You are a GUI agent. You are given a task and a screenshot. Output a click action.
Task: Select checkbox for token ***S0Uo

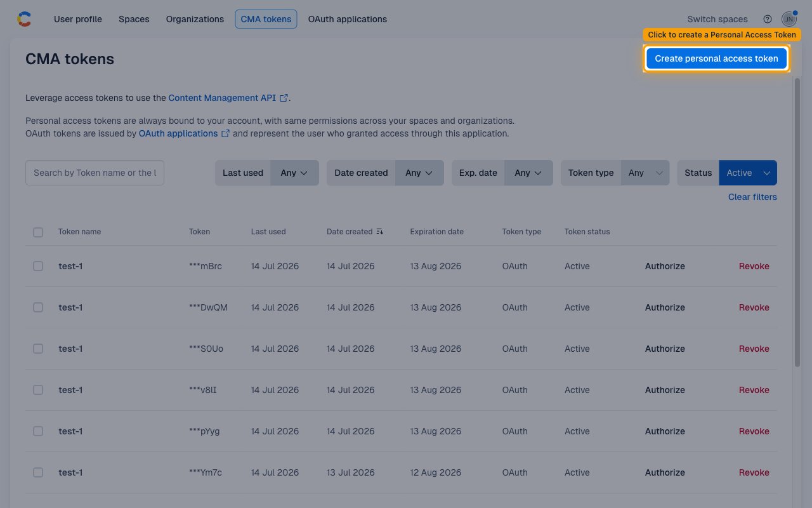[x=38, y=349]
